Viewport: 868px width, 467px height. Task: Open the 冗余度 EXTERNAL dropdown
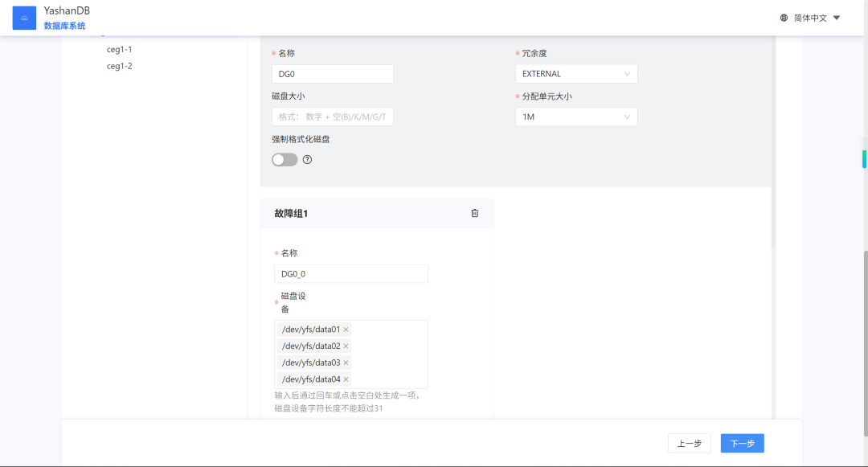(x=576, y=74)
